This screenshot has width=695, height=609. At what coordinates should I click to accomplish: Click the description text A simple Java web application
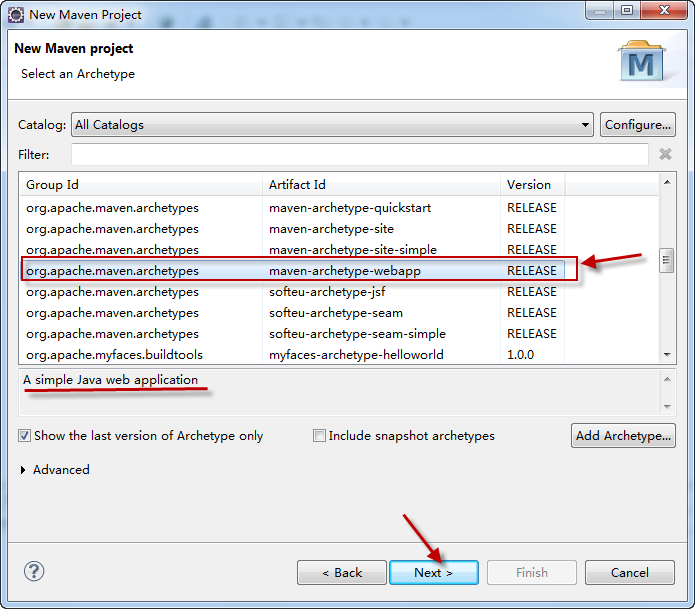click(x=110, y=380)
